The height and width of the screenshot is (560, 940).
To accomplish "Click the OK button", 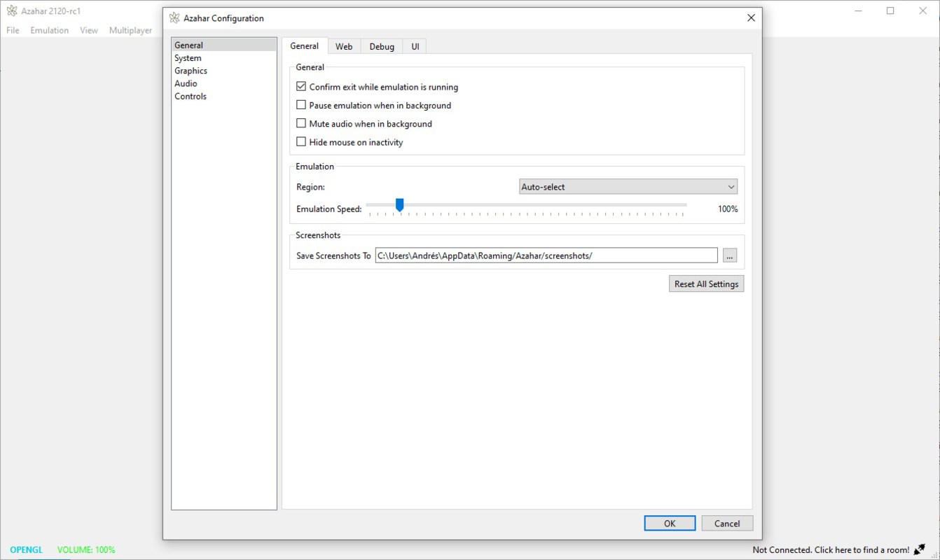I will coord(670,524).
